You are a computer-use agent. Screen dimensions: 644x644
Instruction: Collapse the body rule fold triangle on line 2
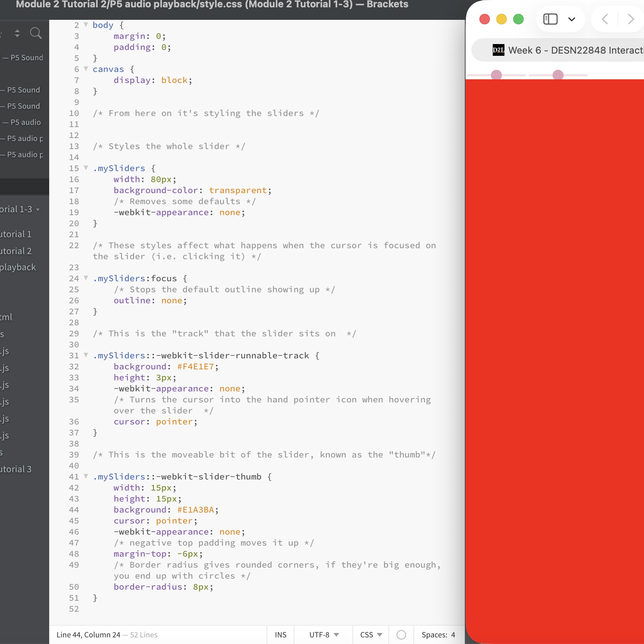tap(86, 24)
